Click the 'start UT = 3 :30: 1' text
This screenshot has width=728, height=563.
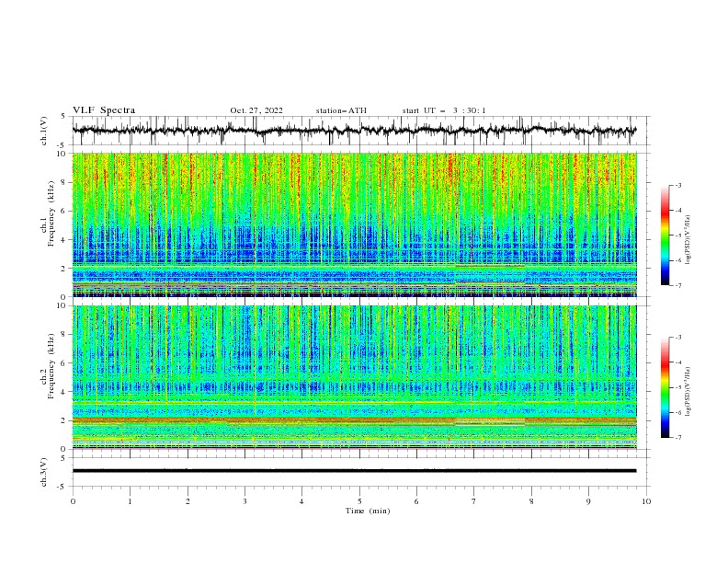pos(444,110)
